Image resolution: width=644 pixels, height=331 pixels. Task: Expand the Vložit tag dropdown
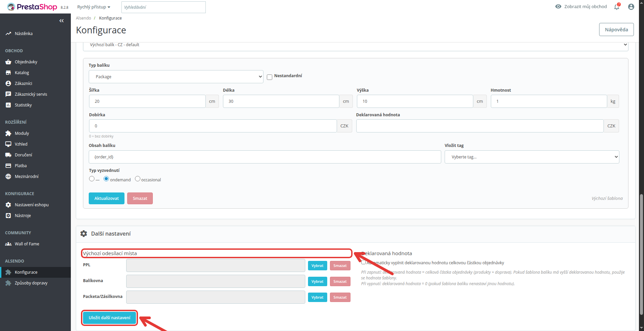[x=532, y=157]
